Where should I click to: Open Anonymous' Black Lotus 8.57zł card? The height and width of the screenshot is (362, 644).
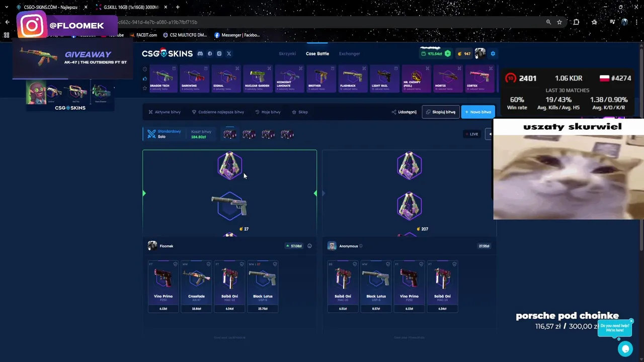376,286
